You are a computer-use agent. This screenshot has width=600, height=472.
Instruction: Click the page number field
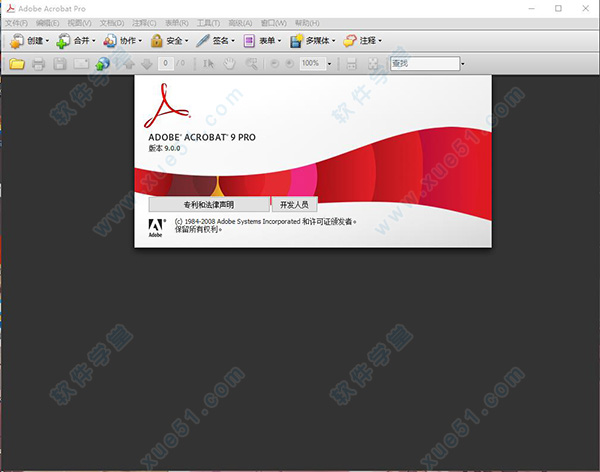(x=165, y=63)
